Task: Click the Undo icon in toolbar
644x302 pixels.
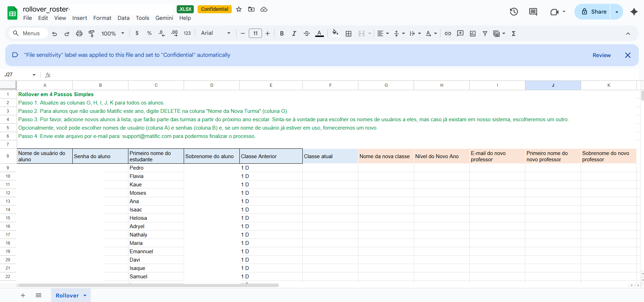Action: [x=54, y=33]
